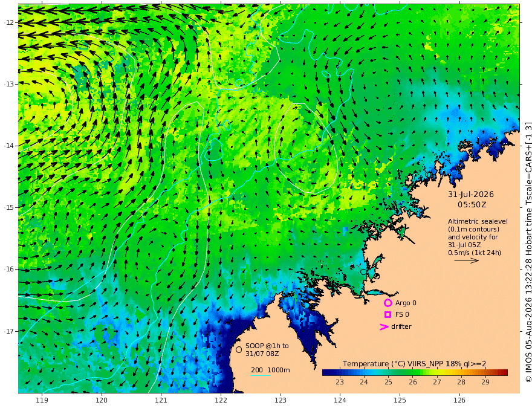Click the 26 degree green colorbar section
Image resolution: width=532 pixels, height=411 pixels.
coord(412,373)
